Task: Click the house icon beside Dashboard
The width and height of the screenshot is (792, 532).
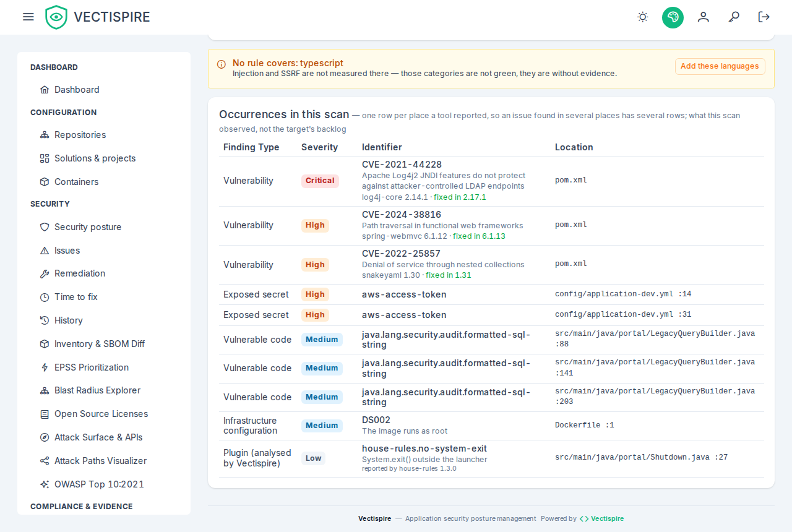Action: point(45,90)
